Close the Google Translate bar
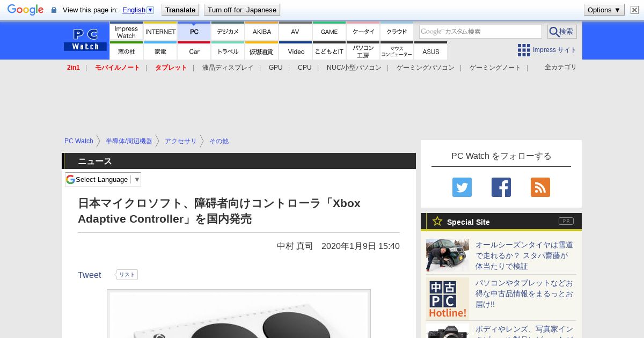Screen dimensions: 644x338 634,10
